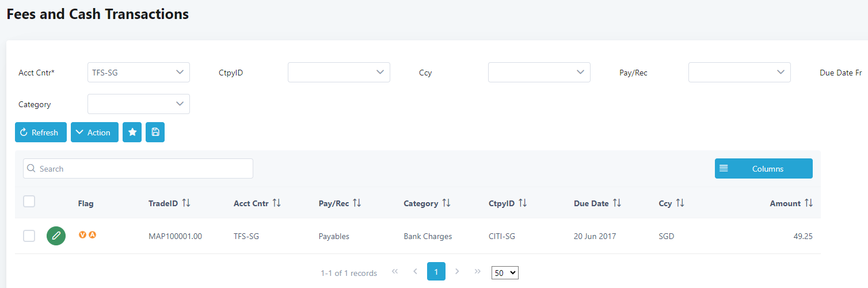Change page size from 50 selector

505,272
